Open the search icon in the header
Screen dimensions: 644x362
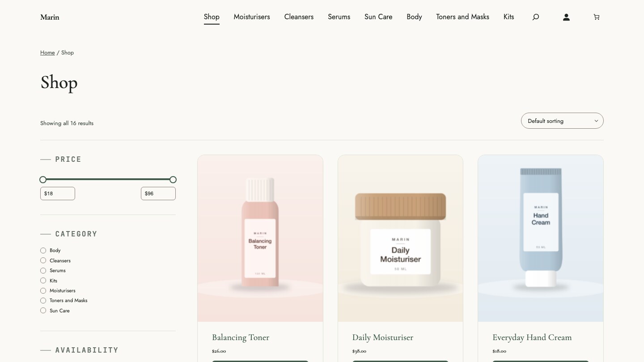pos(535,17)
